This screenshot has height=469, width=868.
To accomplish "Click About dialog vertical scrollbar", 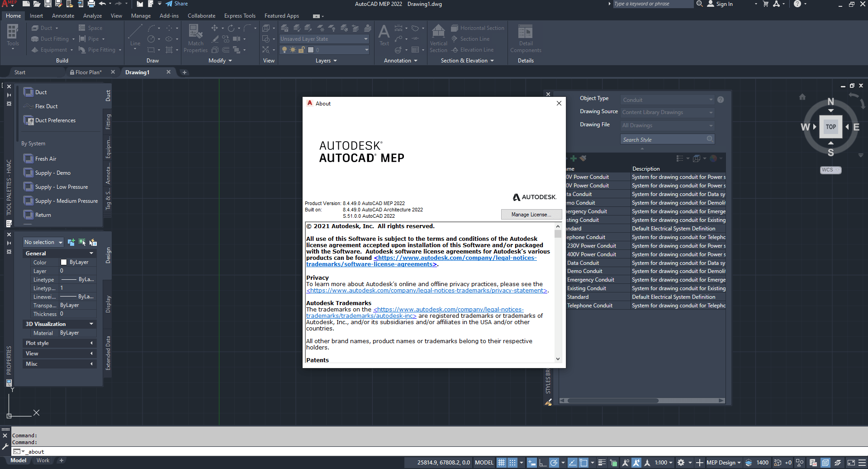I will pos(558,292).
